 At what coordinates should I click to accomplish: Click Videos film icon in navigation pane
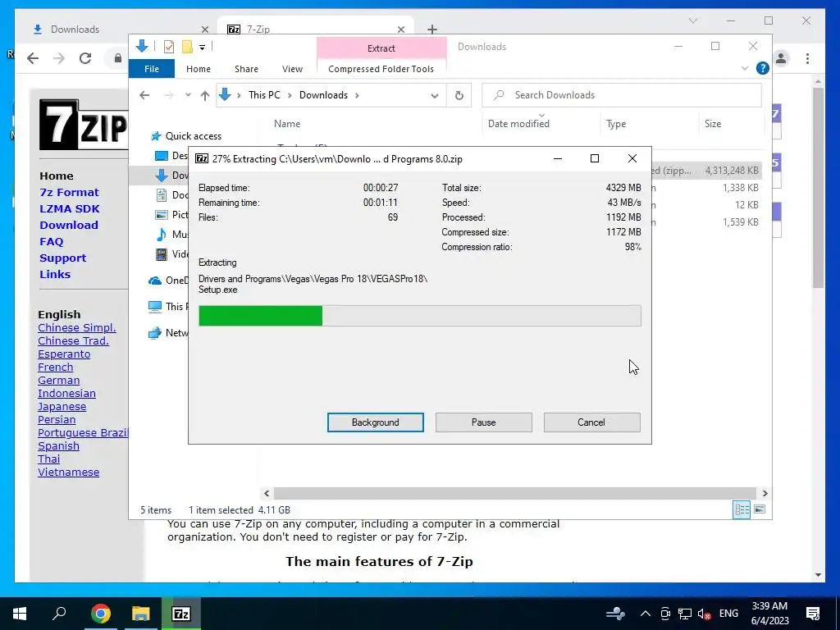162,254
